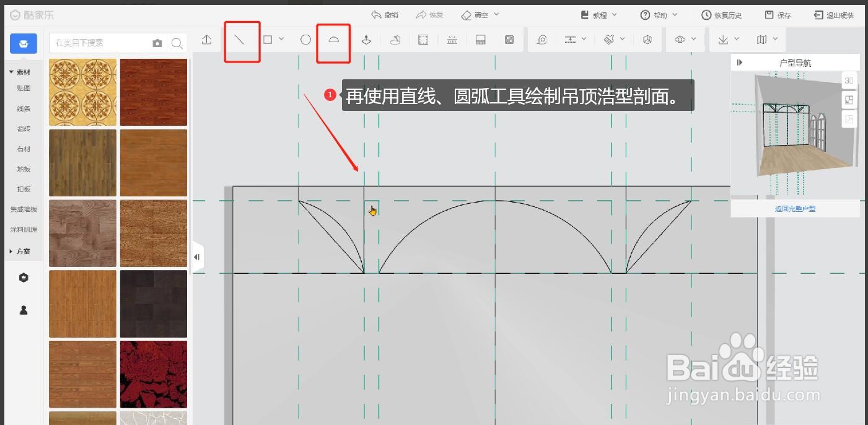Expand the download options dropdown arrow
The width and height of the screenshot is (868, 425).
pyautogui.click(x=737, y=39)
